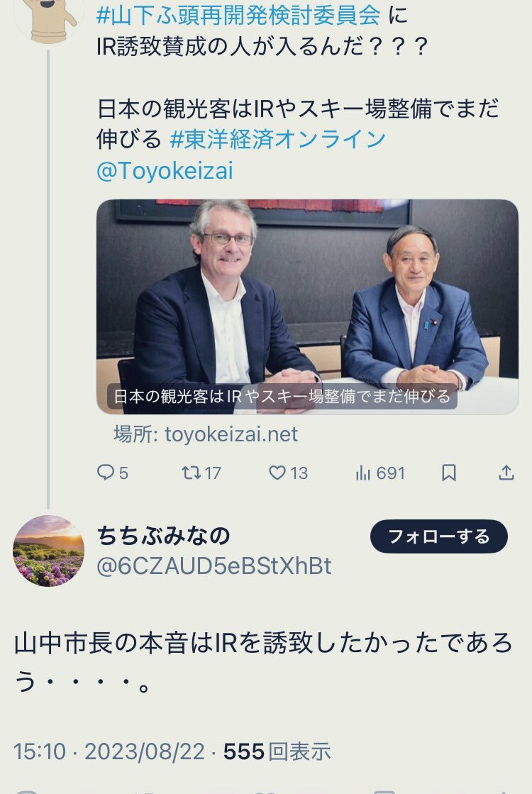Open the ちちぶみなの display name
The width and height of the screenshot is (532, 794).
pos(163,536)
